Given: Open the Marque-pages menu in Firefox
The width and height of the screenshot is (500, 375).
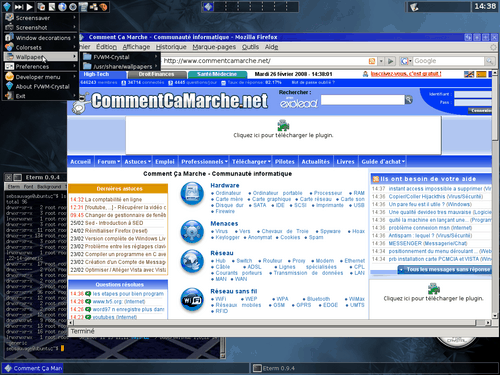Looking at the screenshot, I should 214,47.
